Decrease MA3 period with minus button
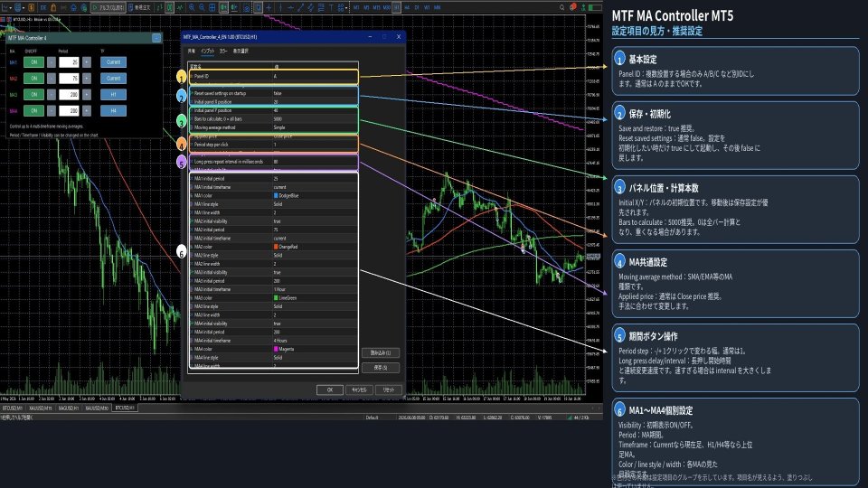Screen dimensions: 868x488 (52, 95)
